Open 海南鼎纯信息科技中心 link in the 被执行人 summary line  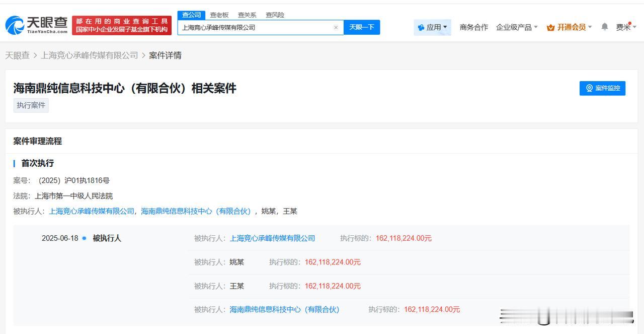coord(196,211)
